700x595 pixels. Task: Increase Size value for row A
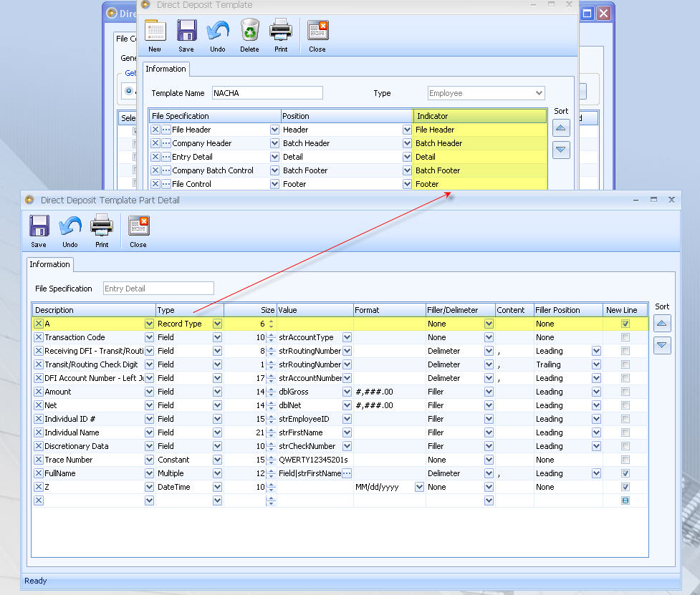pos(271,321)
